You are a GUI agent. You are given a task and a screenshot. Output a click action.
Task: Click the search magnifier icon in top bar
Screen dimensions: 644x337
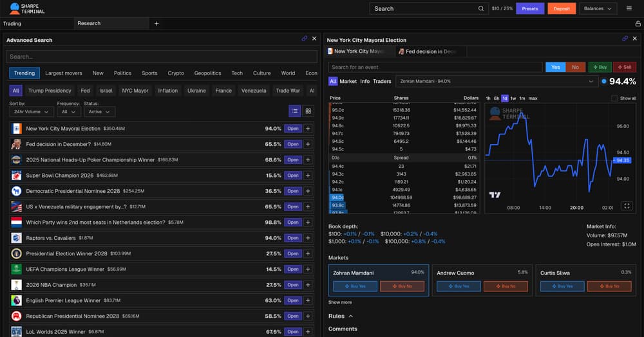[x=480, y=8]
